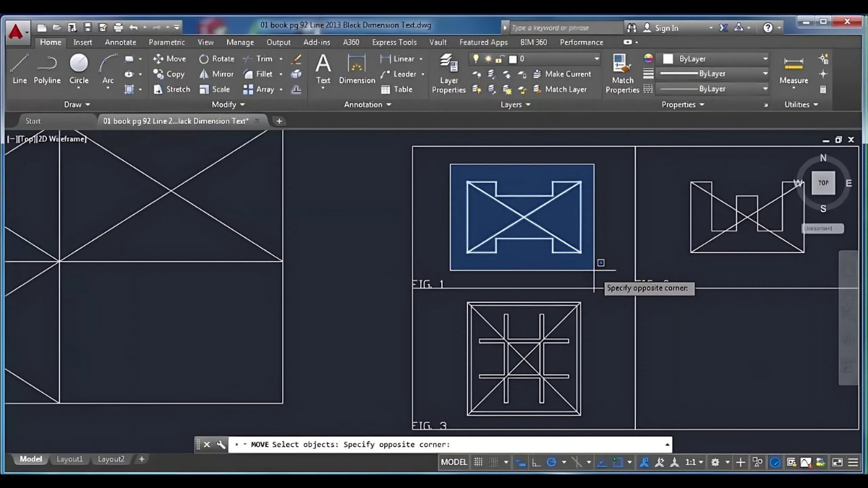Open Layer Properties manager

coord(448,73)
